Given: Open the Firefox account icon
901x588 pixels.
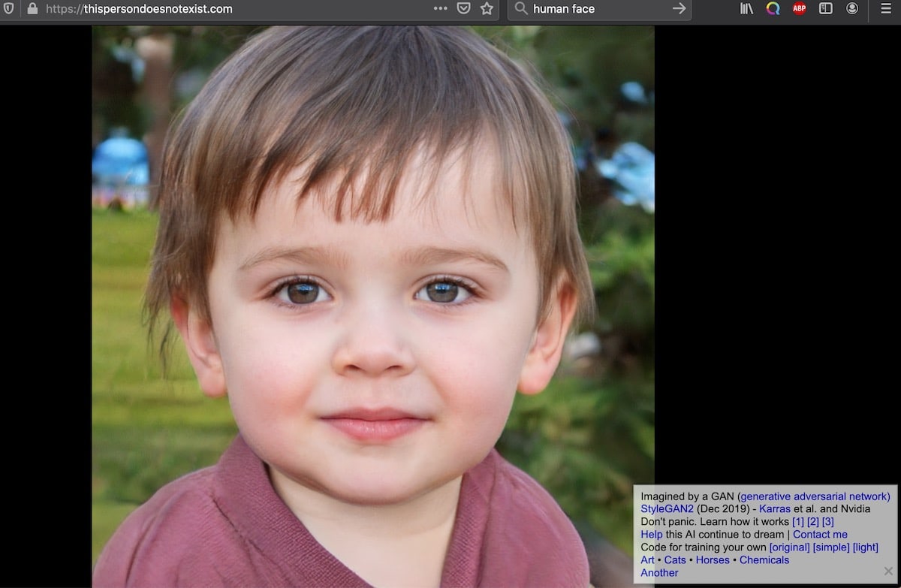Looking at the screenshot, I should (852, 9).
